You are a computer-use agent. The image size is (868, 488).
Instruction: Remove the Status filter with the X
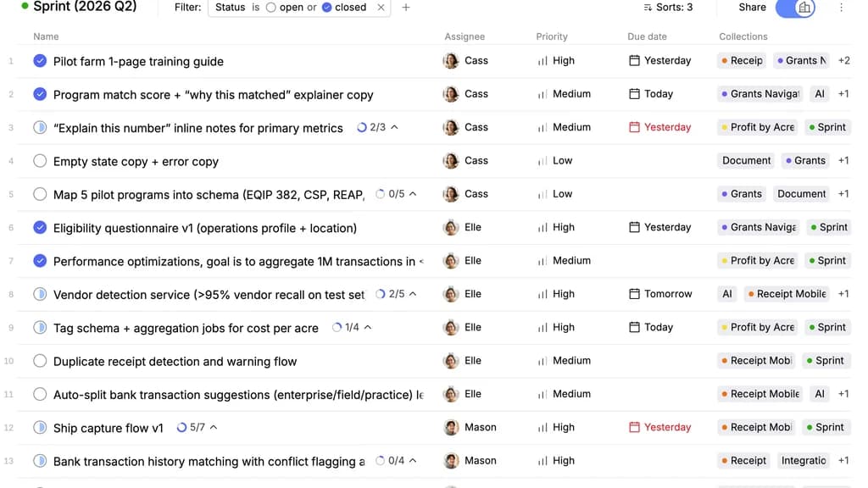coord(381,8)
